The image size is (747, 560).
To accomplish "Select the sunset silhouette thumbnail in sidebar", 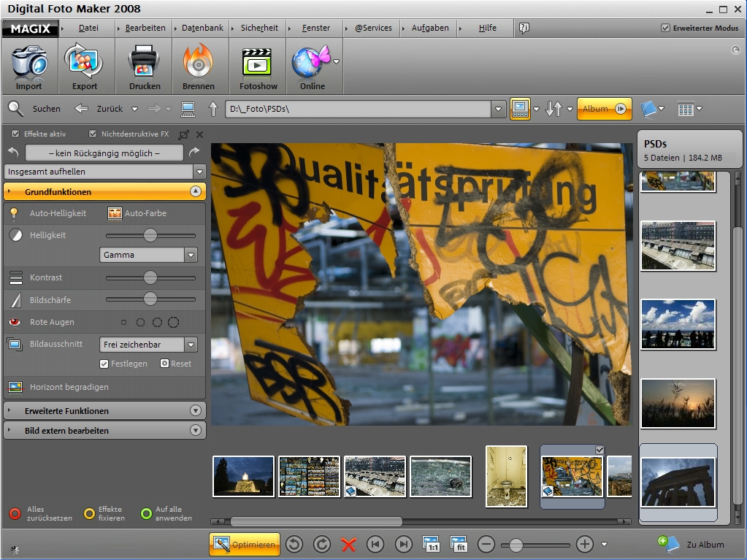I will 678,403.
